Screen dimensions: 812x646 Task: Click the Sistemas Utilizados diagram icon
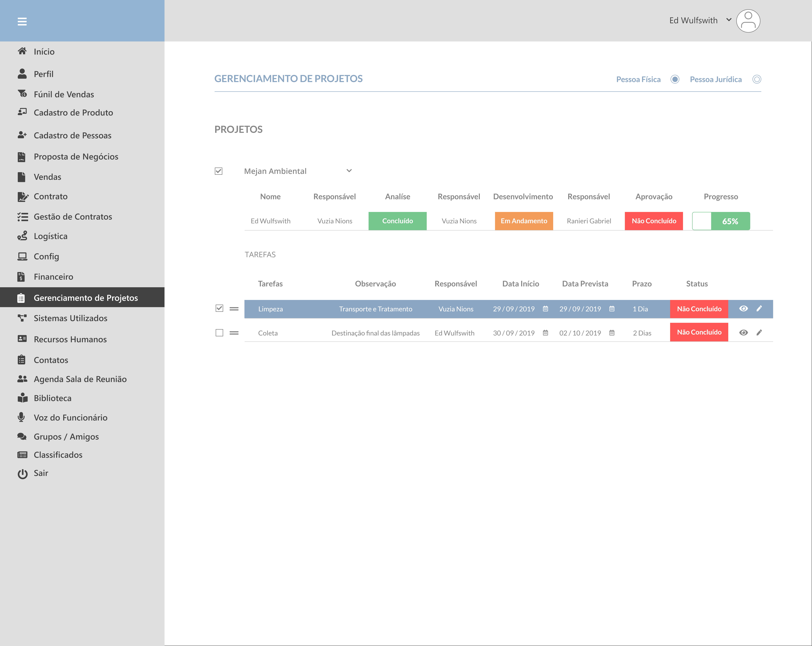point(22,318)
